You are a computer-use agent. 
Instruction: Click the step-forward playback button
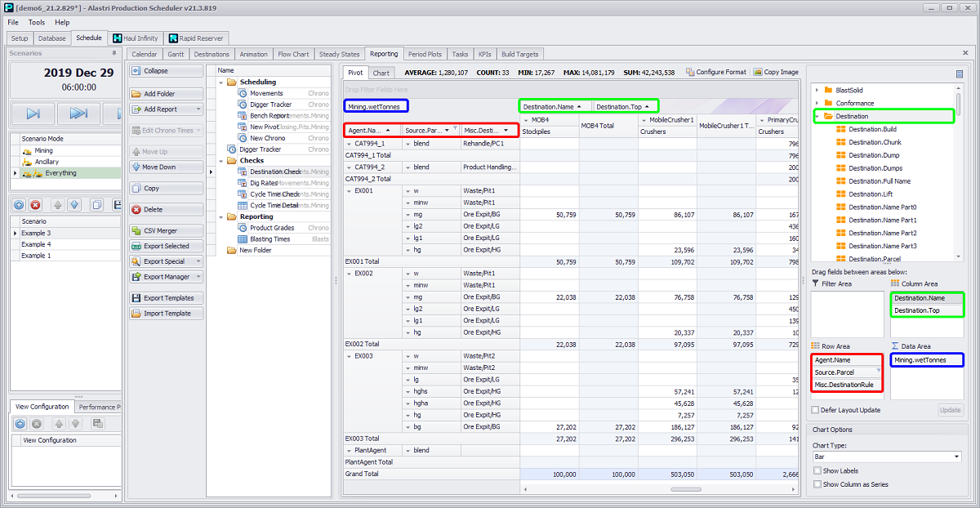(33, 114)
